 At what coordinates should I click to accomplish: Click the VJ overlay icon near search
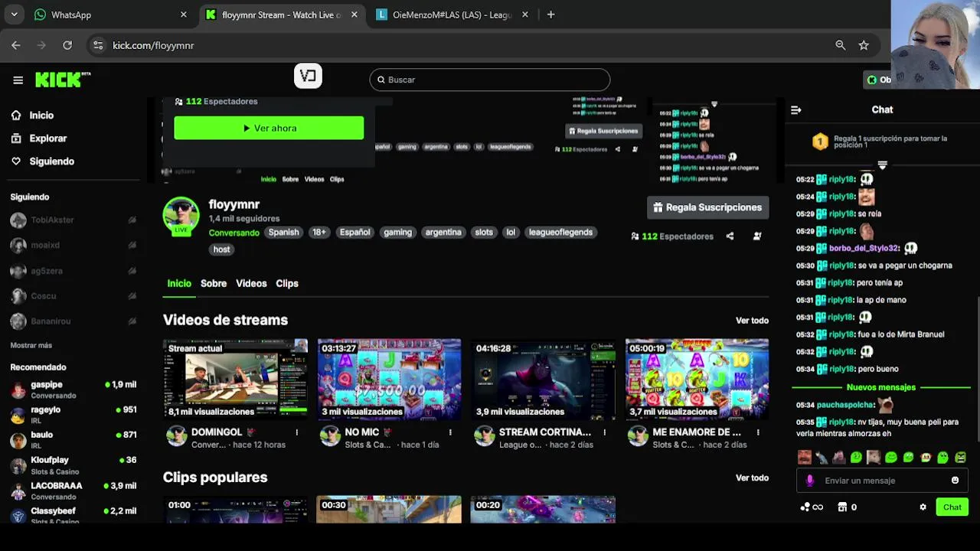(x=308, y=76)
